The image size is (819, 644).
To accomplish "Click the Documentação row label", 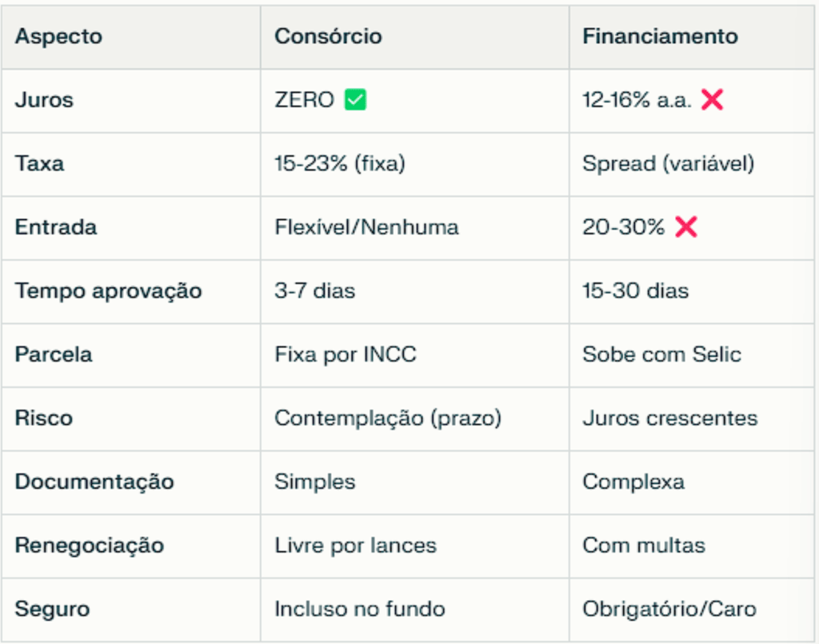I will click(x=94, y=482).
